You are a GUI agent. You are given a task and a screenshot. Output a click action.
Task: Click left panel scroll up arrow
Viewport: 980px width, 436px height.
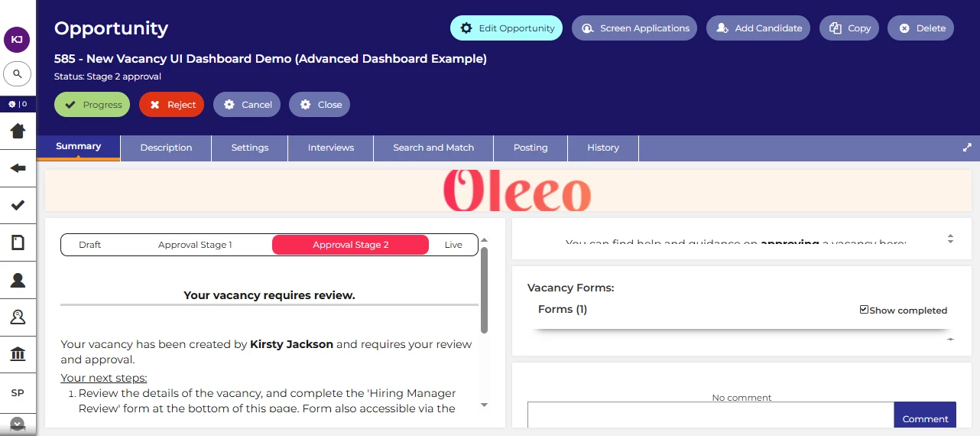[484, 240]
